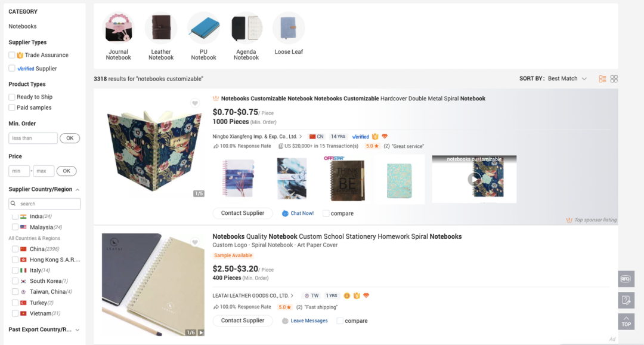Click the Chat Now! icon link

click(298, 213)
